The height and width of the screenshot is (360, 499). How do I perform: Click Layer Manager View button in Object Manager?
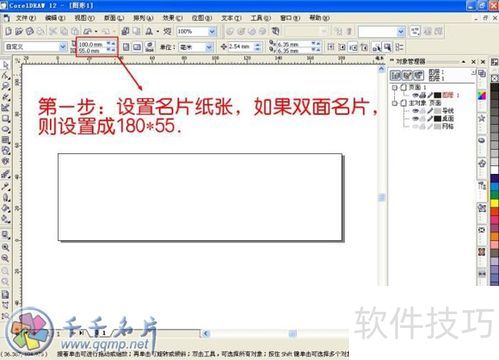[x=418, y=76]
